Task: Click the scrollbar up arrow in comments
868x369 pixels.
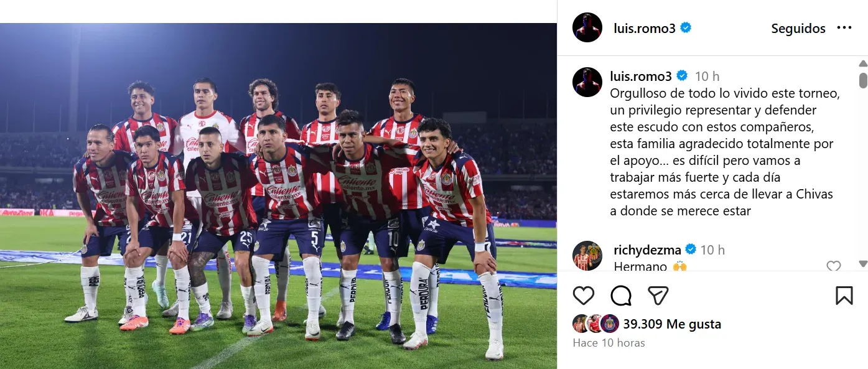Action: [x=862, y=63]
